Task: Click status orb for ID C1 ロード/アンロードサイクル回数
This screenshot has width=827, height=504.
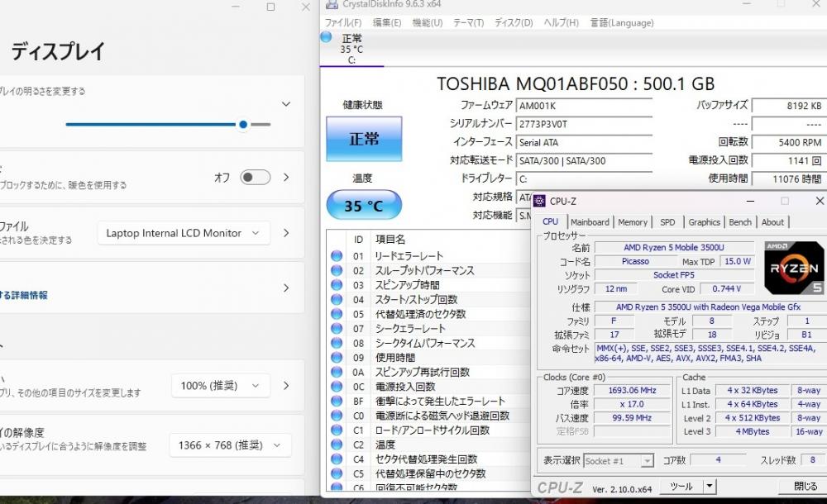Action: [x=337, y=430]
